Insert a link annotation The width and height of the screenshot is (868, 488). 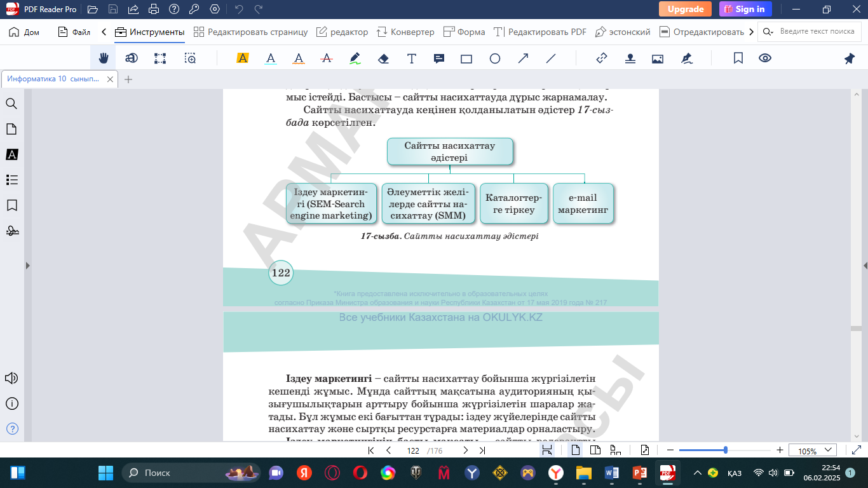coord(602,58)
